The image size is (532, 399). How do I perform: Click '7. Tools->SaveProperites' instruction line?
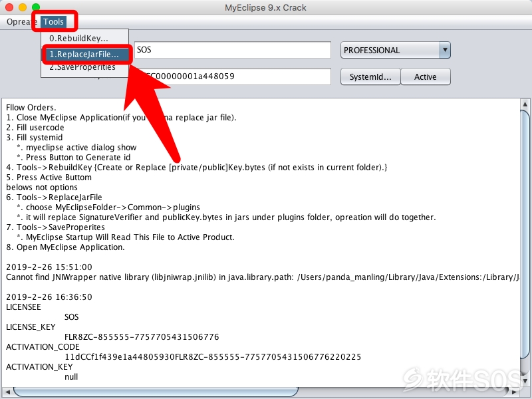55,227
